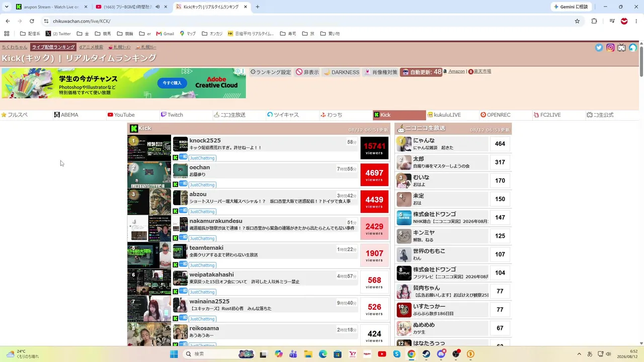
Task: Open Discord from the taskbar
Action: tap(441, 354)
